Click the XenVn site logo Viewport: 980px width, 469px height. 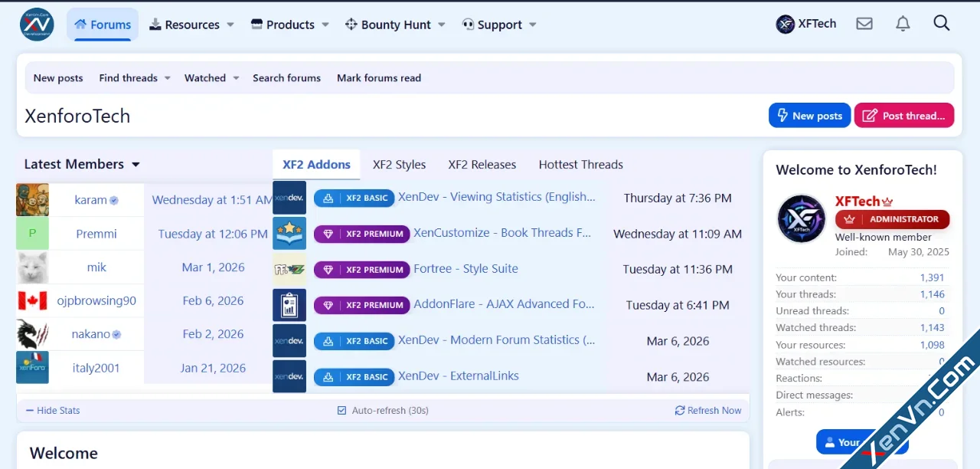tap(37, 25)
